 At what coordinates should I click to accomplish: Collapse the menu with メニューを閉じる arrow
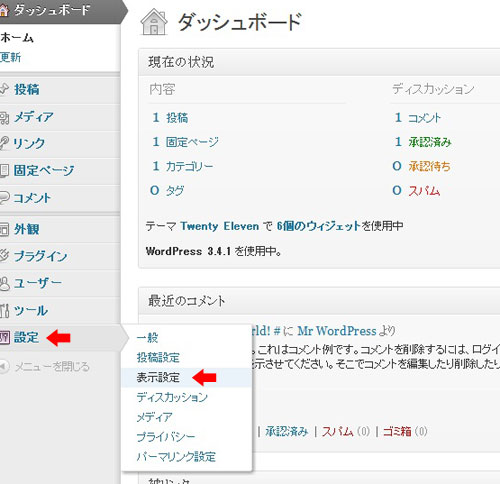(4, 366)
